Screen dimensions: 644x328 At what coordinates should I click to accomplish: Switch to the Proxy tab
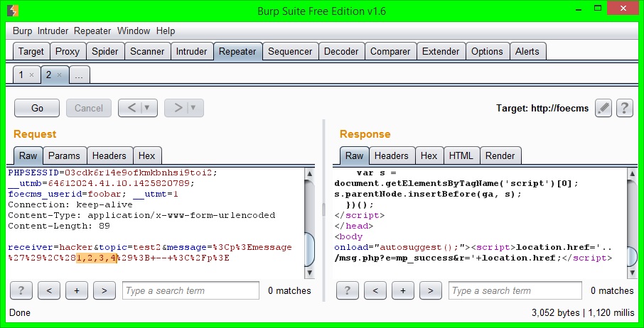68,52
